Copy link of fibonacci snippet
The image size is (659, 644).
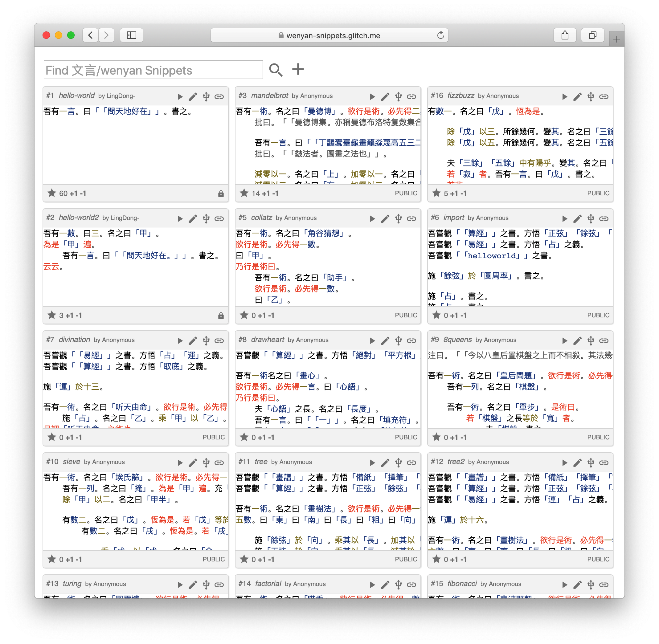click(604, 585)
